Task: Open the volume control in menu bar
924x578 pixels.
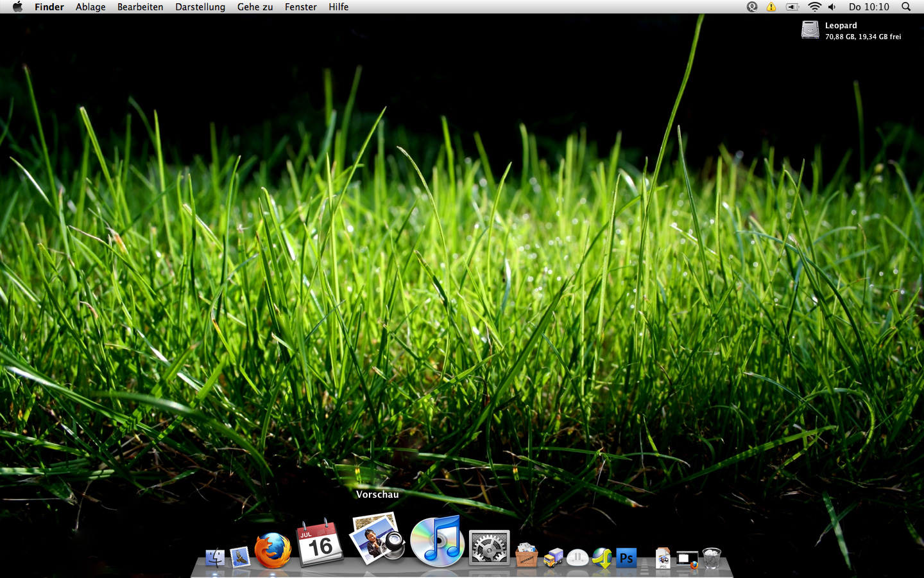Action: click(832, 7)
